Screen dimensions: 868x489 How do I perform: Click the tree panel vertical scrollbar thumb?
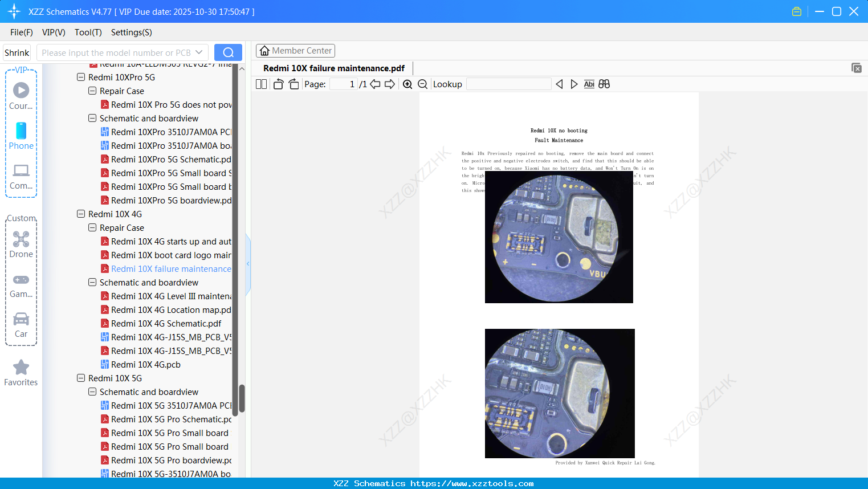tap(242, 398)
